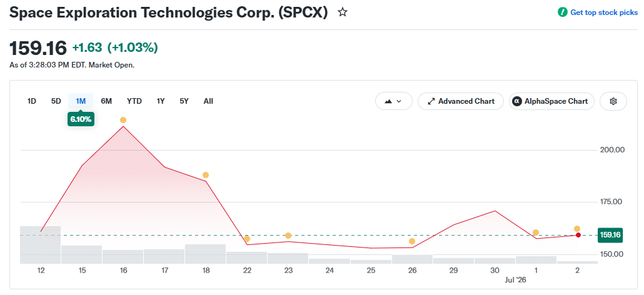Add SPCX to watchlist with star icon

tap(343, 12)
